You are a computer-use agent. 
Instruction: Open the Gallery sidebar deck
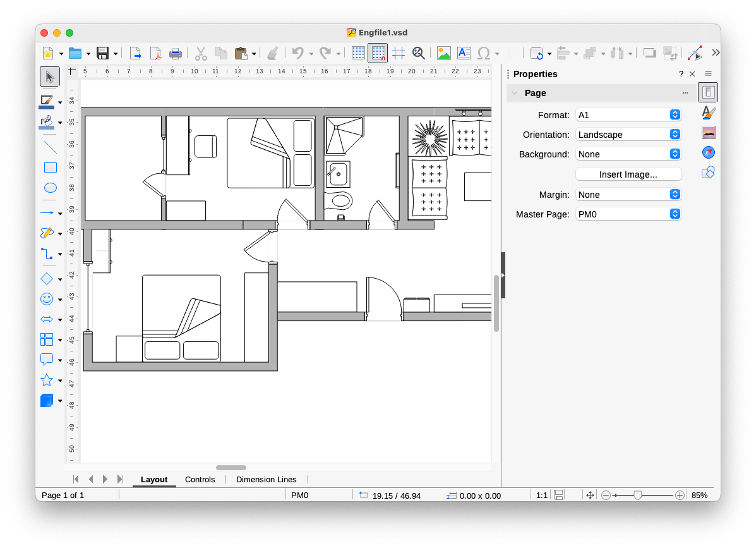coord(708,133)
